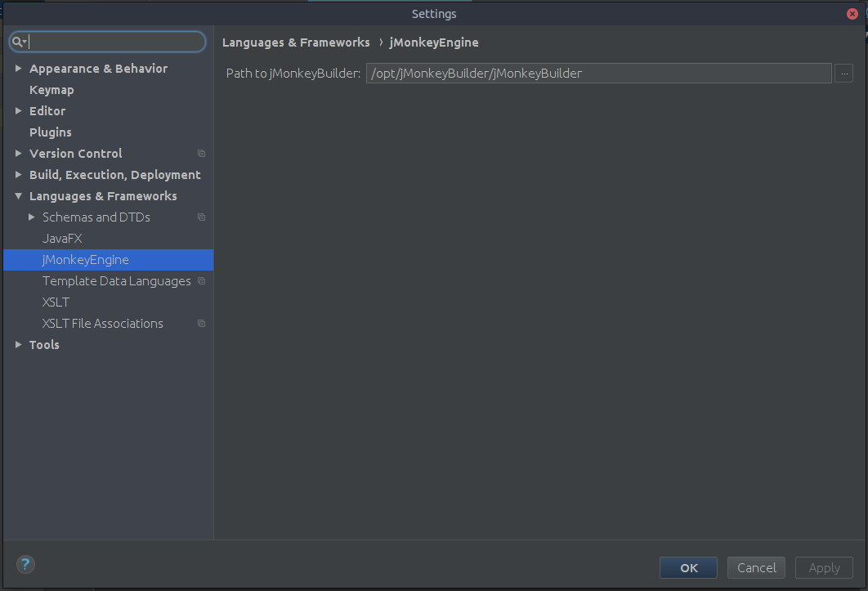868x591 pixels.
Task: Select Tools label in settings tree
Action: tap(44, 344)
